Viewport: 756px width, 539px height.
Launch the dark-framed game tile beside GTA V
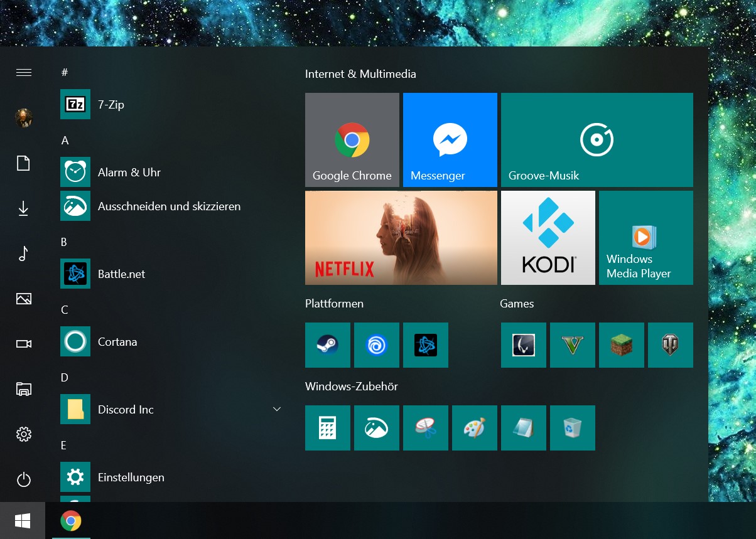tap(524, 345)
